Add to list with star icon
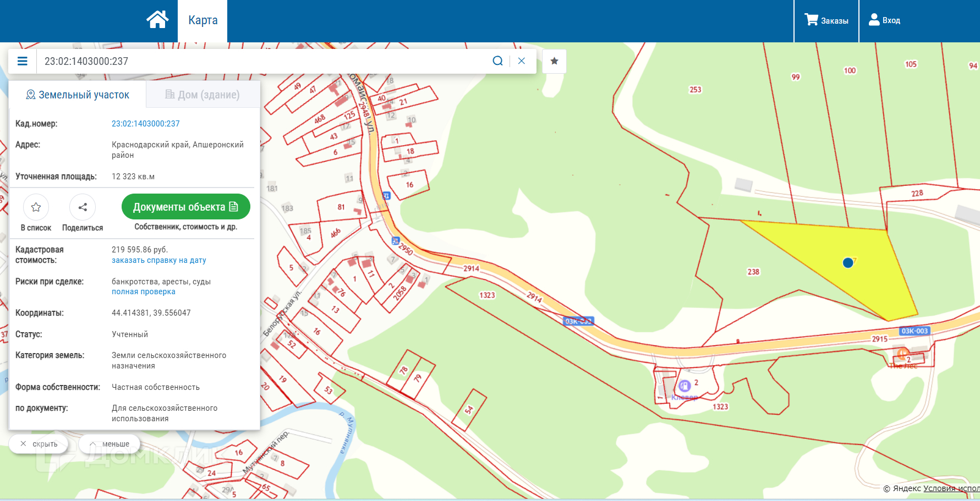The height and width of the screenshot is (501, 980). point(36,207)
